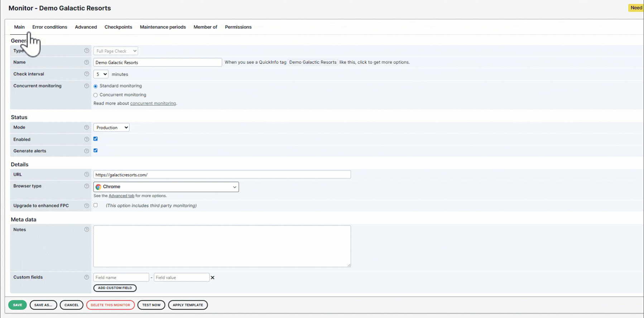644x318 pixels.
Task: Click into the URL input field
Action: coord(222,175)
